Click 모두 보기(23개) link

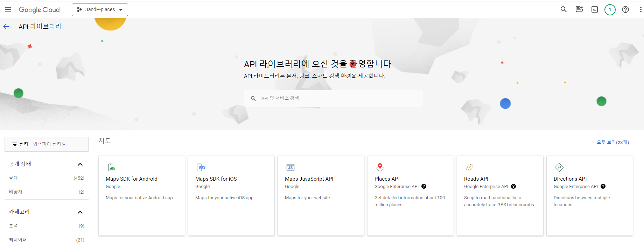613,142
